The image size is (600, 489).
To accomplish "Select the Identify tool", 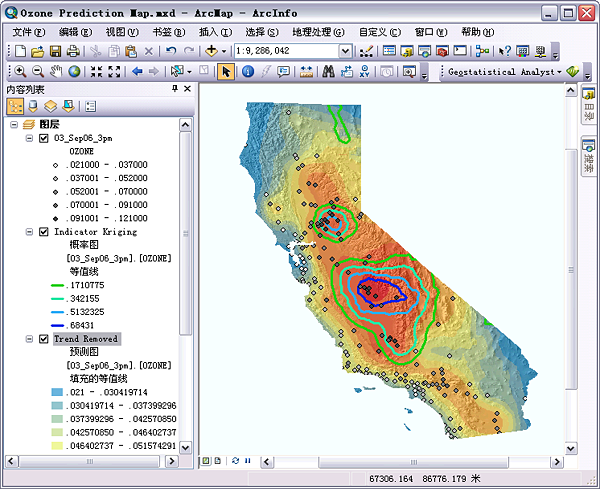I will point(248,72).
